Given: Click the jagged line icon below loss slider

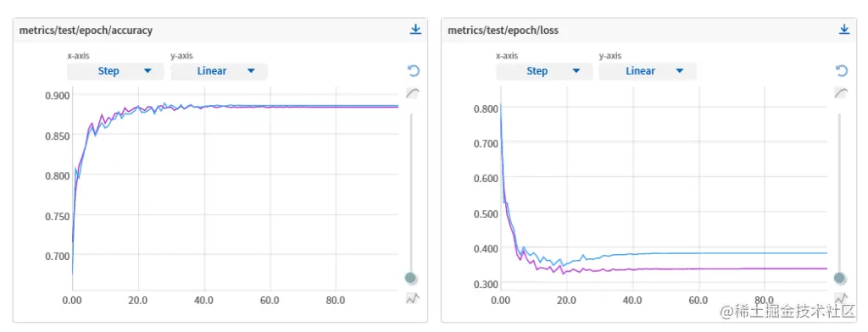Looking at the screenshot, I should click(x=841, y=298).
